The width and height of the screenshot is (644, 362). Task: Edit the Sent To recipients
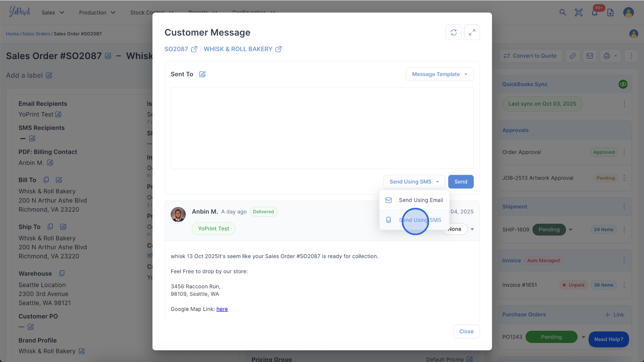pos(202,74)
